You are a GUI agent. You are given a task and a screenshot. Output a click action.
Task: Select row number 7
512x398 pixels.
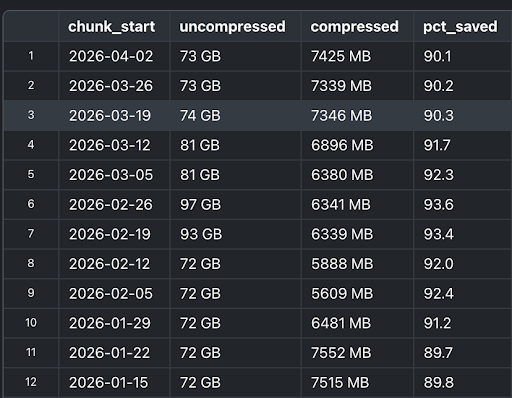31,234
